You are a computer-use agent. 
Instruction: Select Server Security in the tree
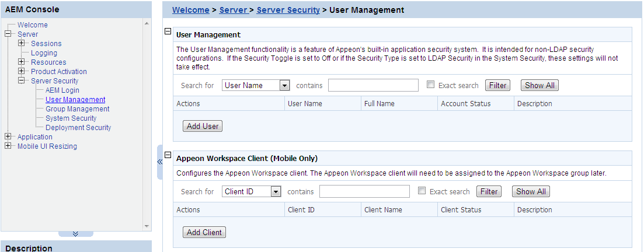(55, 81)
